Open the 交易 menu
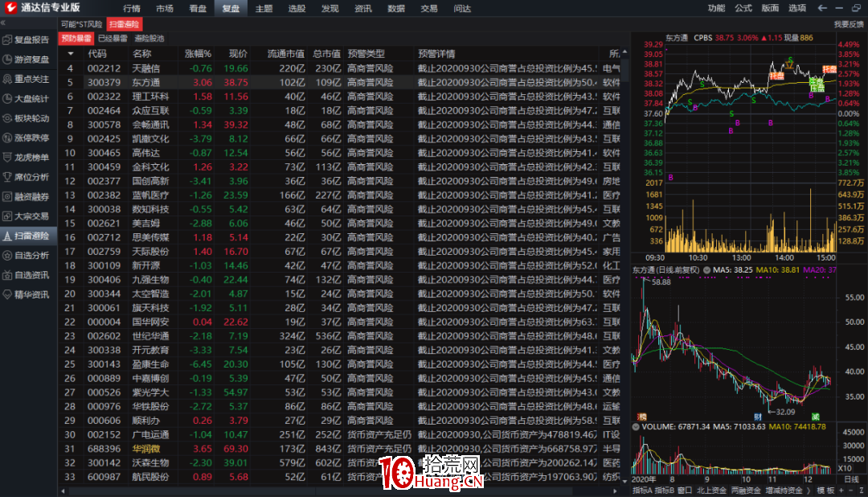Viewport: 868px width, 497px height. [x=429, y=8]
